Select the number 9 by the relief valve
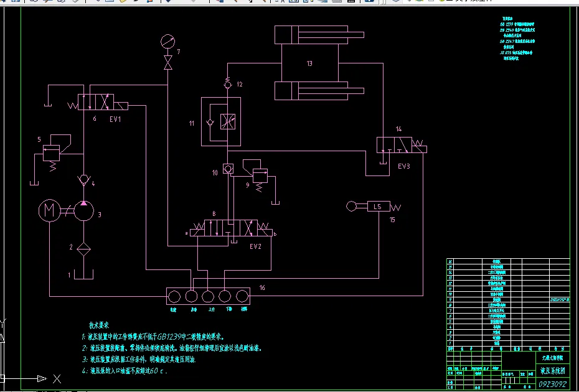Viewport: 579px width, 392px height. point(248,185)
